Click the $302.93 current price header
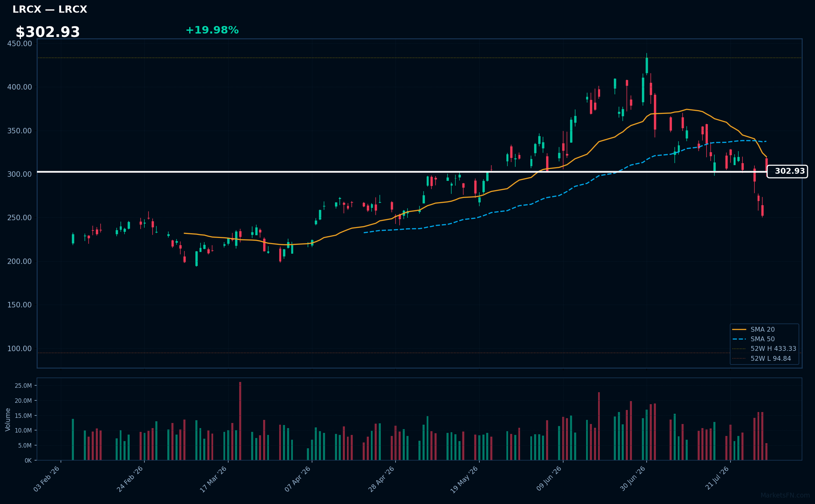This screenshot has height=504, width=815. 48,32
